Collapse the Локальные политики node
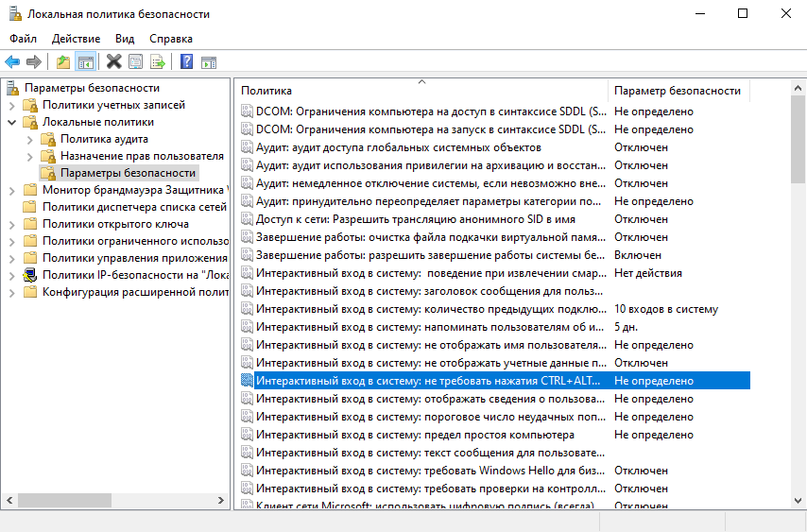 (11, 122)
